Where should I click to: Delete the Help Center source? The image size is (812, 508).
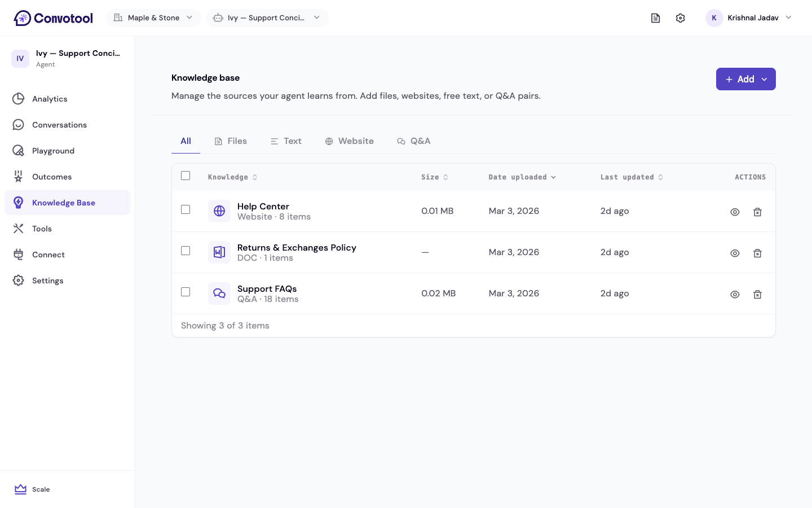(x=757, y=212)
